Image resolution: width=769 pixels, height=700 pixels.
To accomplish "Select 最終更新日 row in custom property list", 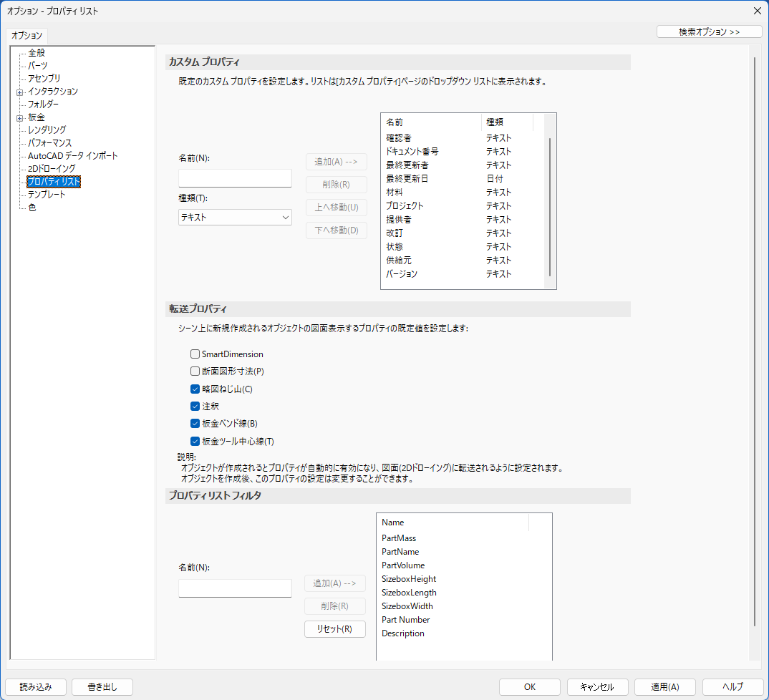I will point(407,179).
